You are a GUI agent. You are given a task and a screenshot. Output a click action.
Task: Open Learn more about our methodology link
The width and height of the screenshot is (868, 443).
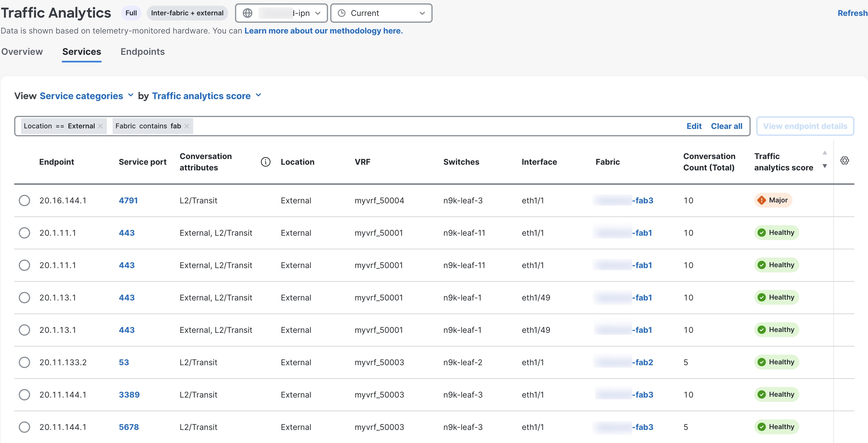coord(323,31)
